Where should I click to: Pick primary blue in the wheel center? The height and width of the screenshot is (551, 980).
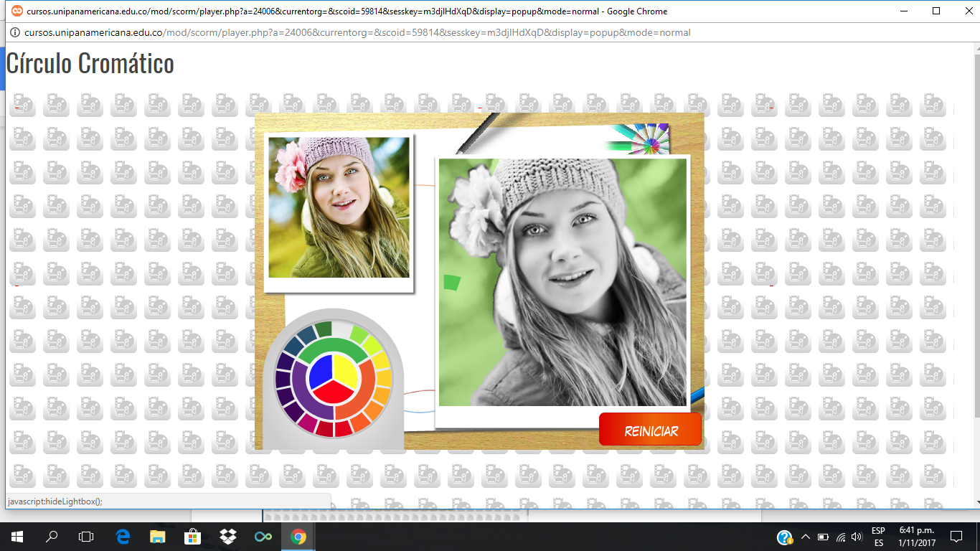click(x=321, y=370)
